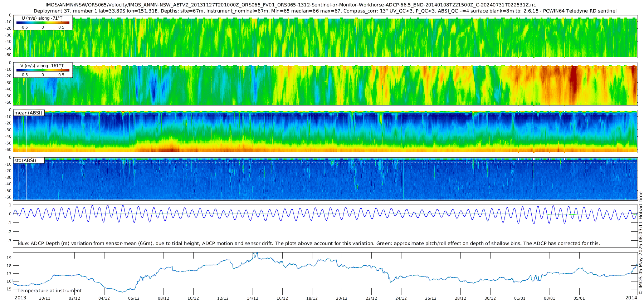Click the 30/11 date tick label
Image resolution: width=644 pixels, height=304 pixels.
pos(45,298)
